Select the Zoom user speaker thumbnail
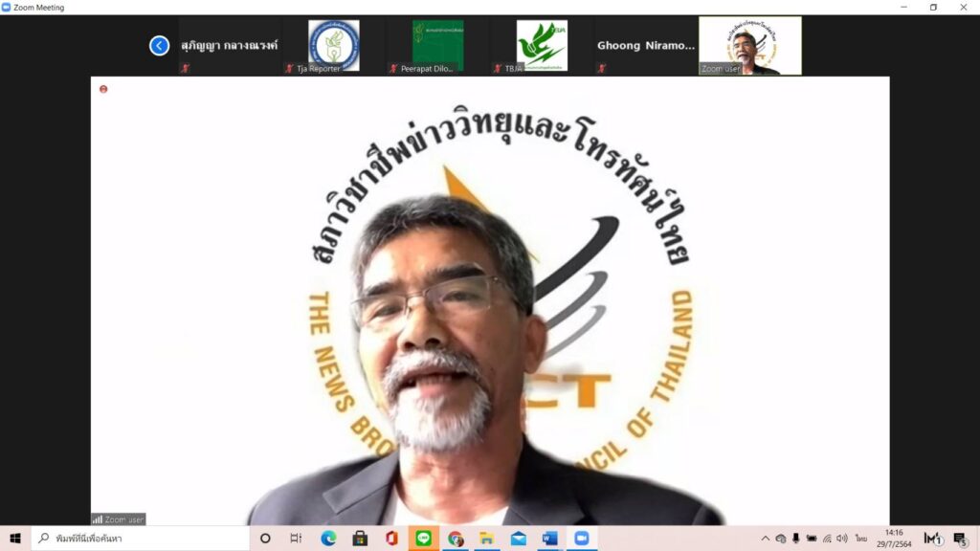The height and width of the screenshot is (551, 980). (749, 46)
